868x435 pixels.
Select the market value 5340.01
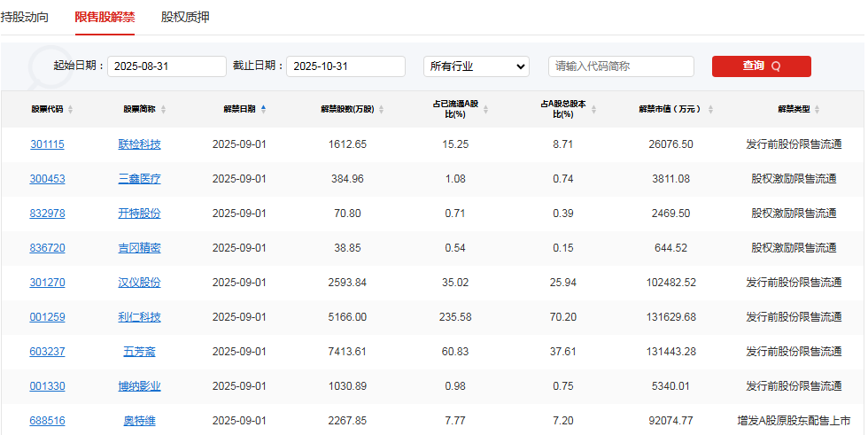coord(671,386)
